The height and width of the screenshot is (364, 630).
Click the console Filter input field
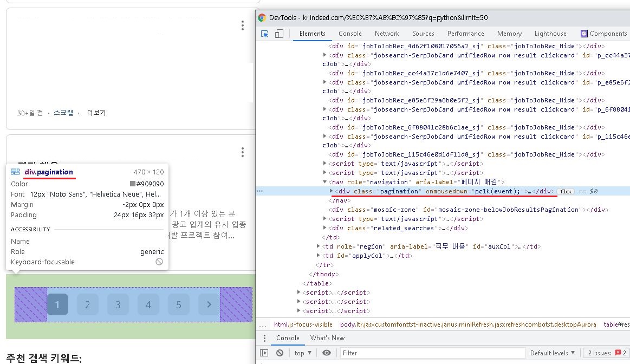point(432,353)
